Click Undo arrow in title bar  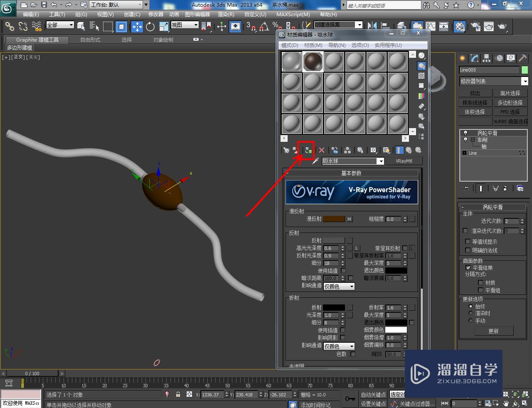pos(54,5)
